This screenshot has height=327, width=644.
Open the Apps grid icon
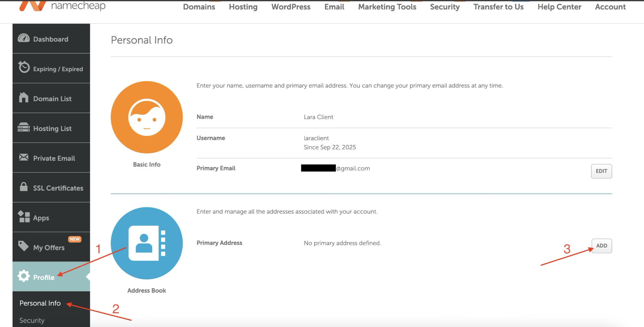[x=24, y=217]
